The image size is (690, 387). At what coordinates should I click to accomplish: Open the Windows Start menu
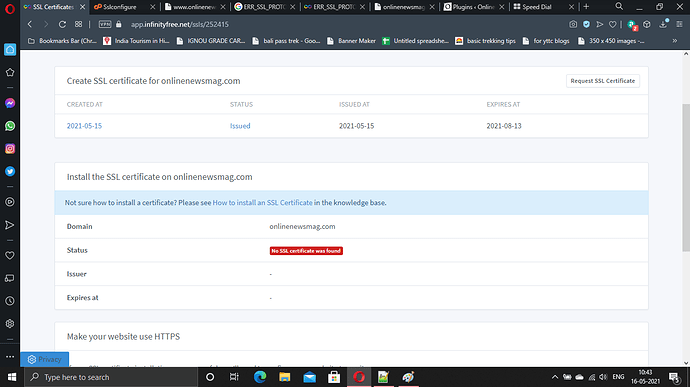(x=12, y=377)
